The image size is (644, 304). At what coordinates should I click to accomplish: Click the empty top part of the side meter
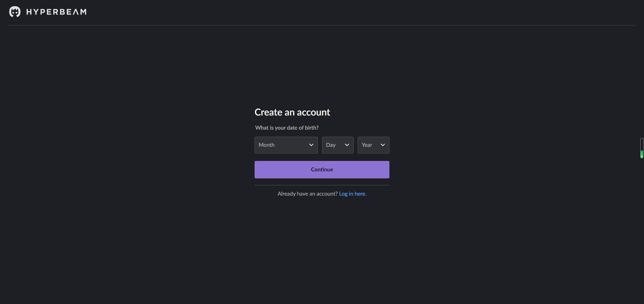click(642, 143)
